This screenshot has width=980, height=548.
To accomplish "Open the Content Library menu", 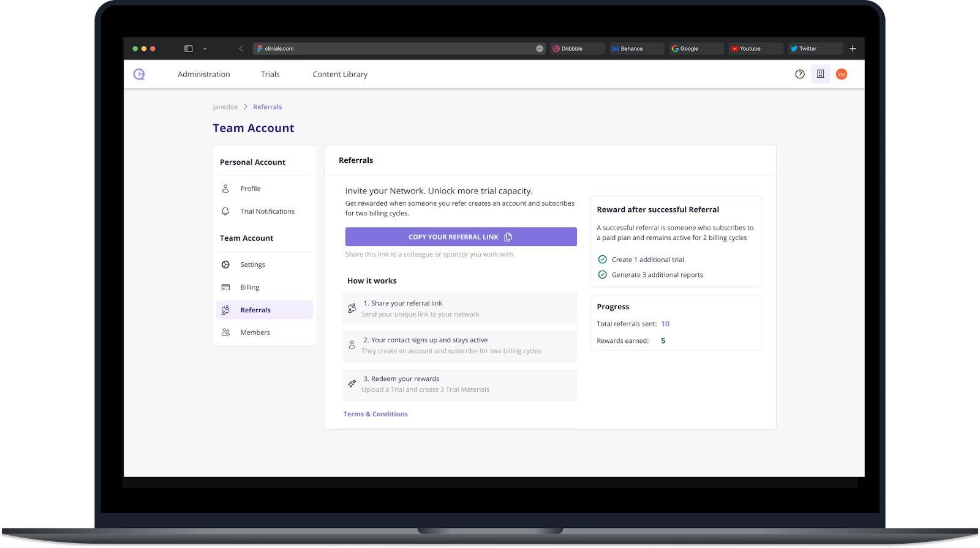I will [340, 74].
